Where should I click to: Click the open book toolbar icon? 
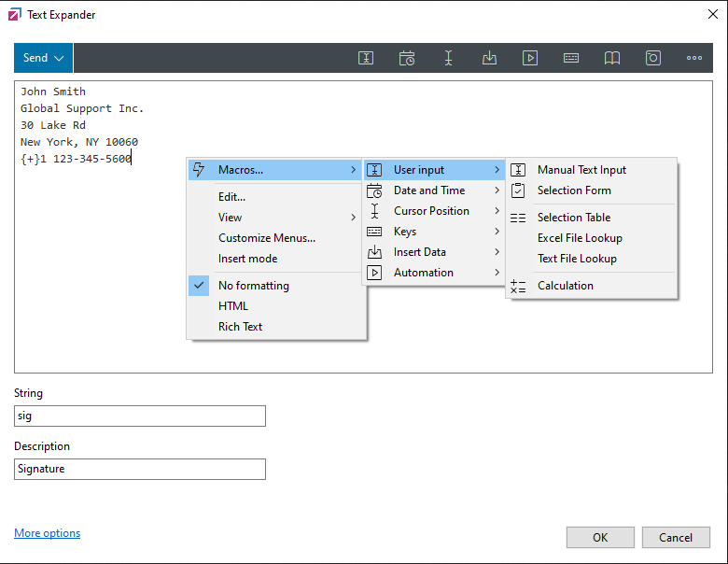[x=612, y=58]
